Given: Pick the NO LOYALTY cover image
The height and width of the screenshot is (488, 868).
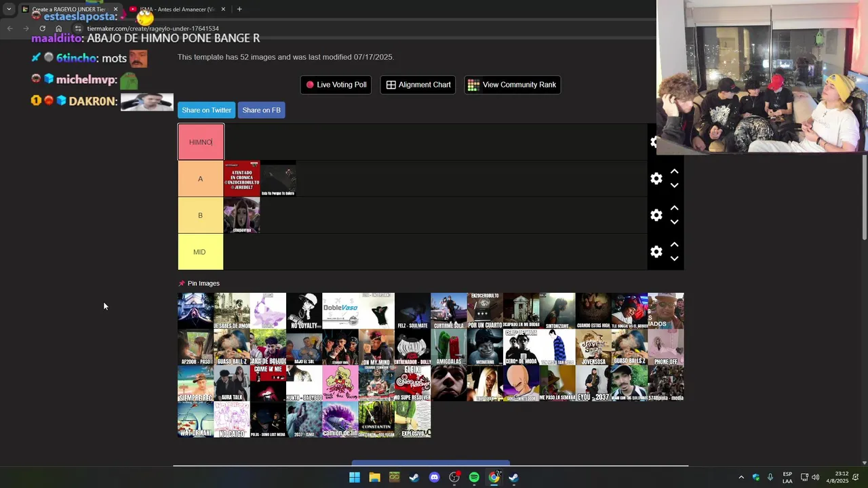Looking at the screenshot, I should [x=304, y=310].
